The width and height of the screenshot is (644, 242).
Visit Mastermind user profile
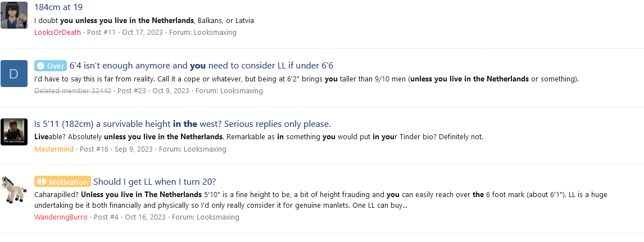(54, 149)
